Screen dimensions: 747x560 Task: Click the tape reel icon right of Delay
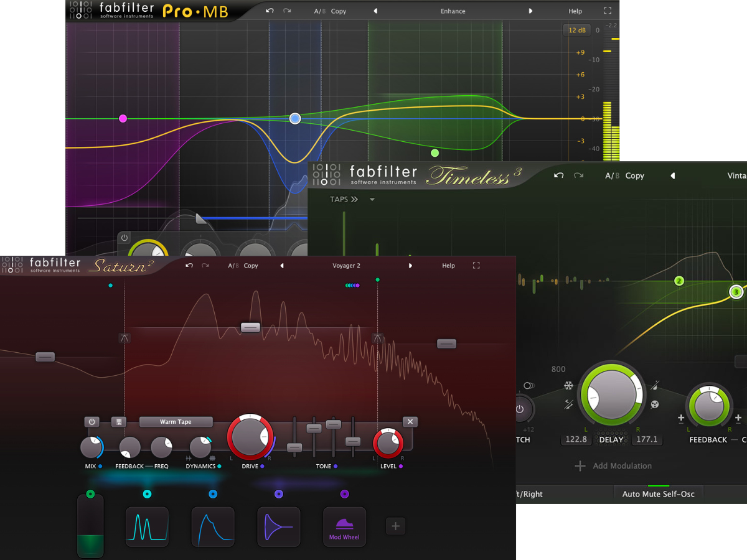[654, 404]
